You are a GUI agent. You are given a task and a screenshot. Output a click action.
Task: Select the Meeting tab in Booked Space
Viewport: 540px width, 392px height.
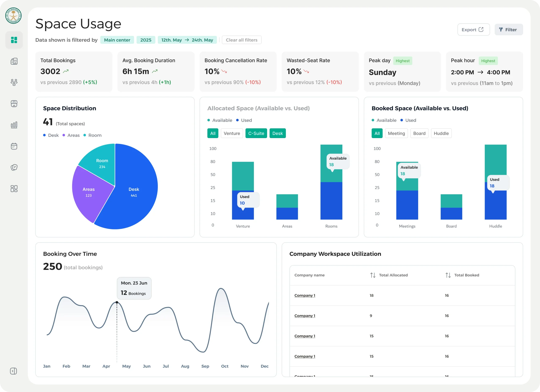[x=396, y=133]
